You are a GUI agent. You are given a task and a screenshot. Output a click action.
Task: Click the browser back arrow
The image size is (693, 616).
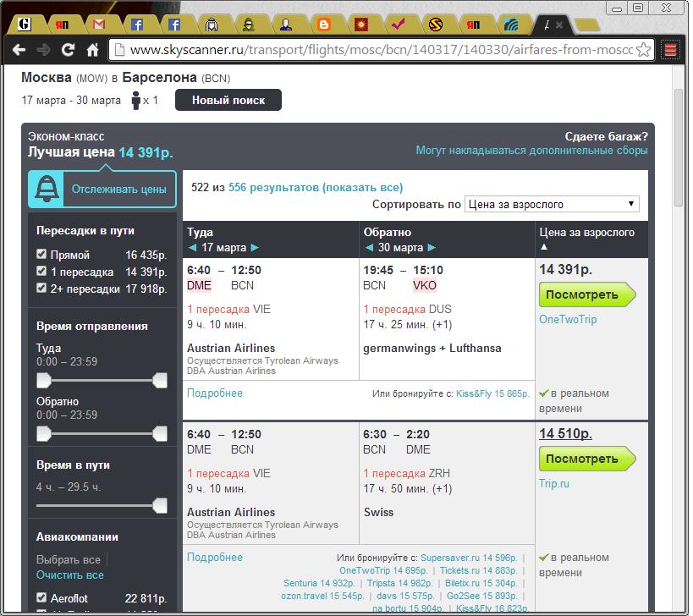tap(19, 50)
